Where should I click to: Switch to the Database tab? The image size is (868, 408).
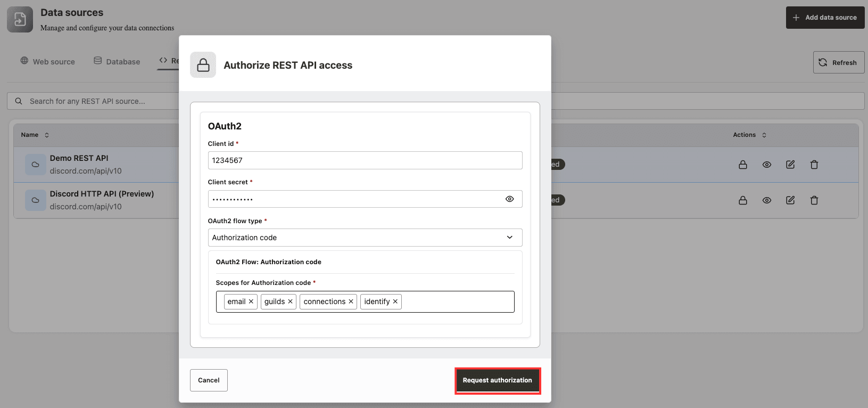coord(117,62)
